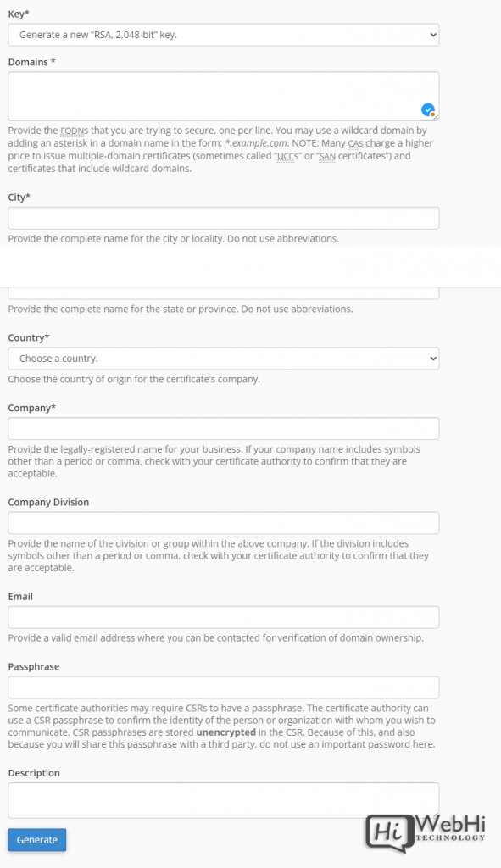Image resolution: width=501 pixels, height=868 pixels.
Task: Open the Key selection dropdown
Action: 224,35
